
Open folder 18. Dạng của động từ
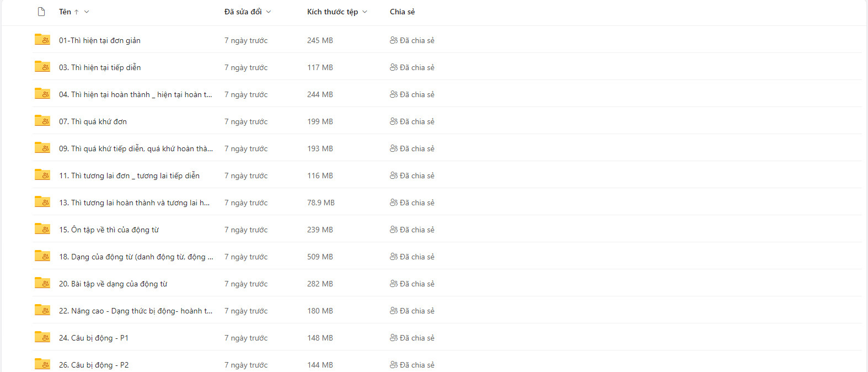(x=136, y=257)
